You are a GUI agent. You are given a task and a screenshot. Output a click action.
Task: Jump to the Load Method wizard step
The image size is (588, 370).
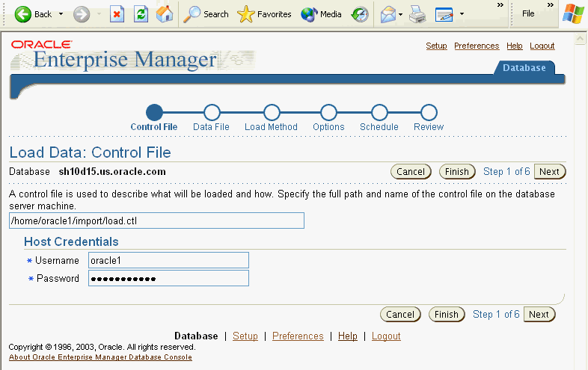[271, 112]
